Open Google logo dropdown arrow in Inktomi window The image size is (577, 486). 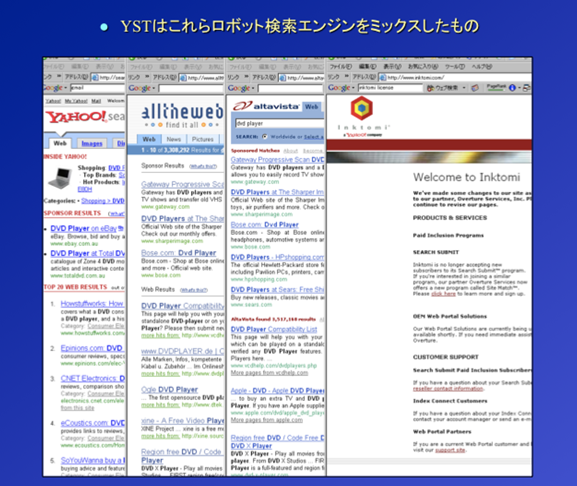(x=353, y=88)
